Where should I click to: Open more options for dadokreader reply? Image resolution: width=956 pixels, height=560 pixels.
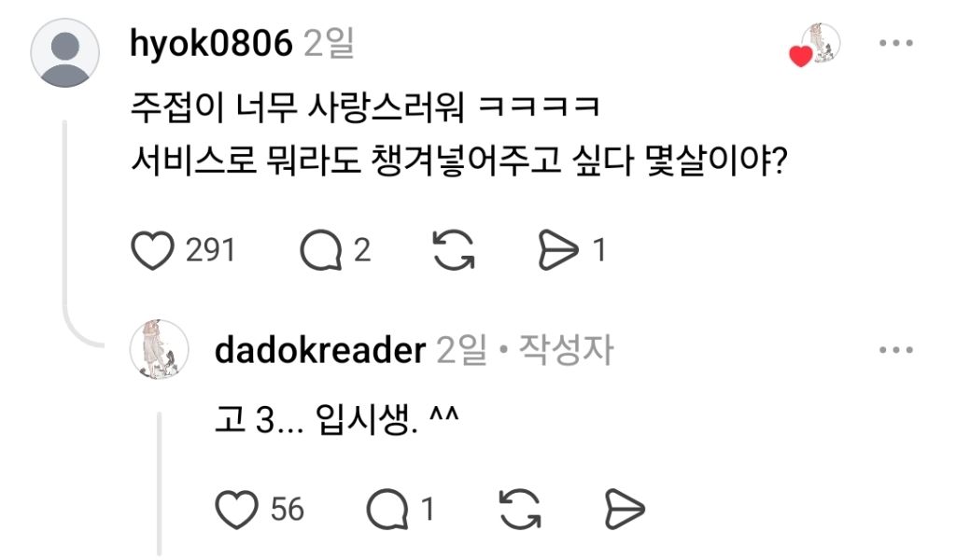click(895, 350)
